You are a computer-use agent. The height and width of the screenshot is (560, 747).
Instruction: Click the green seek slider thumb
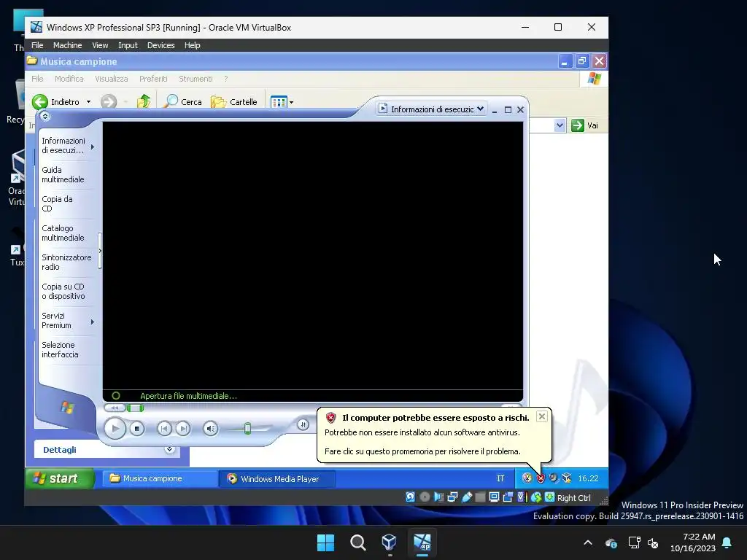(x=135, y=408)
